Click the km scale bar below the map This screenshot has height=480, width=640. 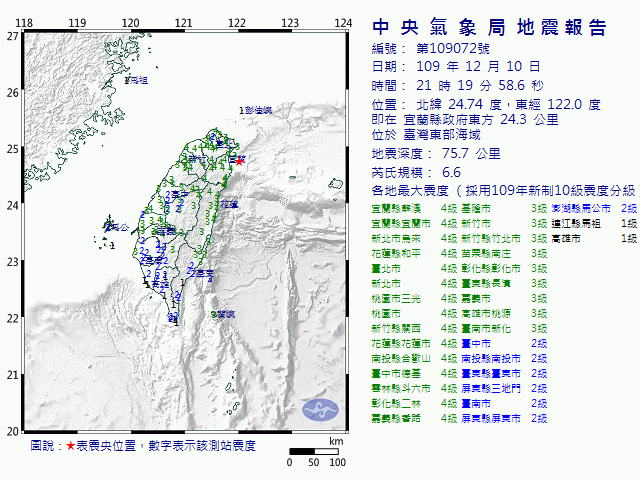314,451
